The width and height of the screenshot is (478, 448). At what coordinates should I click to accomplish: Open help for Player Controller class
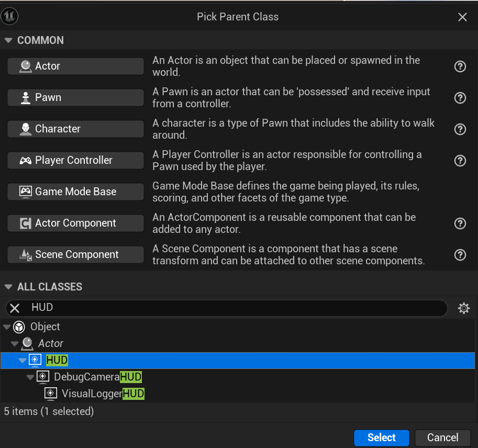(460, 161)
